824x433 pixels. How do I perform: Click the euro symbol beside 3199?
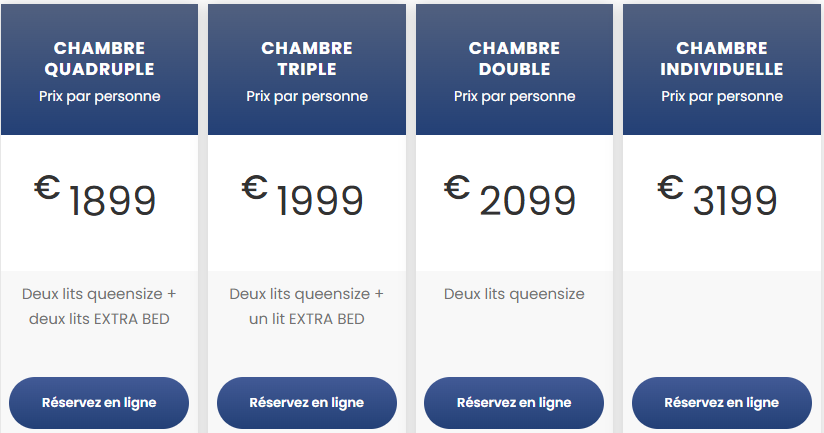[670, 187]
